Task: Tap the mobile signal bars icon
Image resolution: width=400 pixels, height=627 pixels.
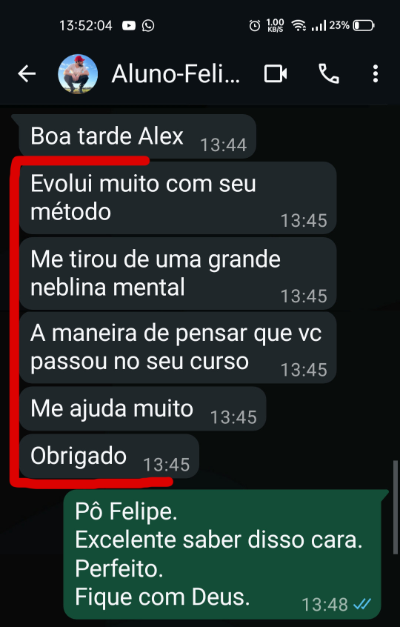Action: 319,26
